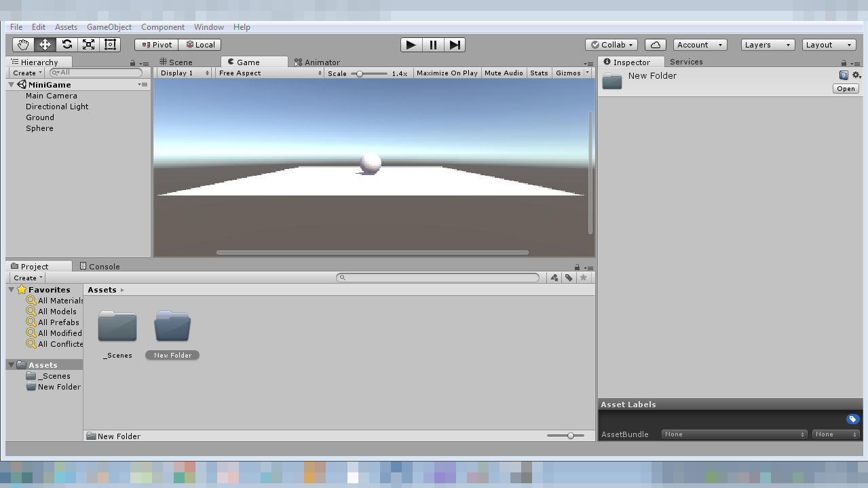The width and height of the screenshot is (868, 488).
Task: Click the Open button in the Inspector
Action: (845, 88)
